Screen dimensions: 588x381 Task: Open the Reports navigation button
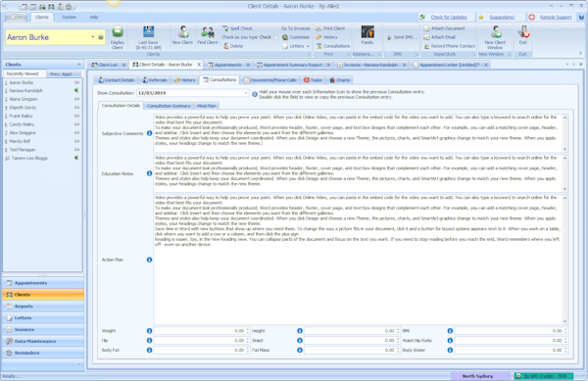(x=43, y=307)
